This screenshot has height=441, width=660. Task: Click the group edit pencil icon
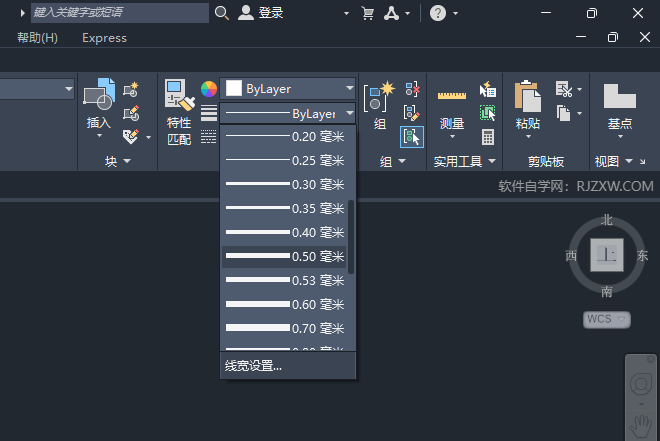point(412,113)
